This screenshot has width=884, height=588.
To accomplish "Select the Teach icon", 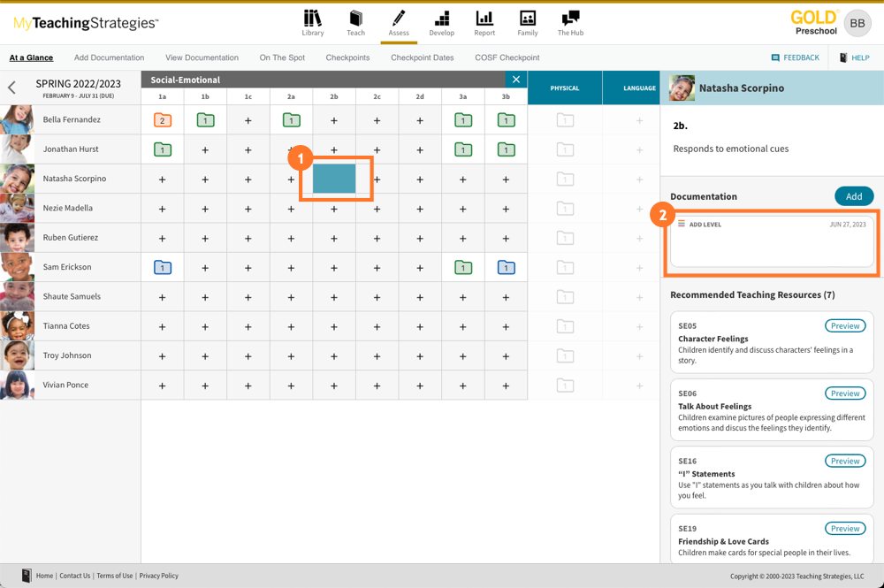I will (x=355, y=23).
